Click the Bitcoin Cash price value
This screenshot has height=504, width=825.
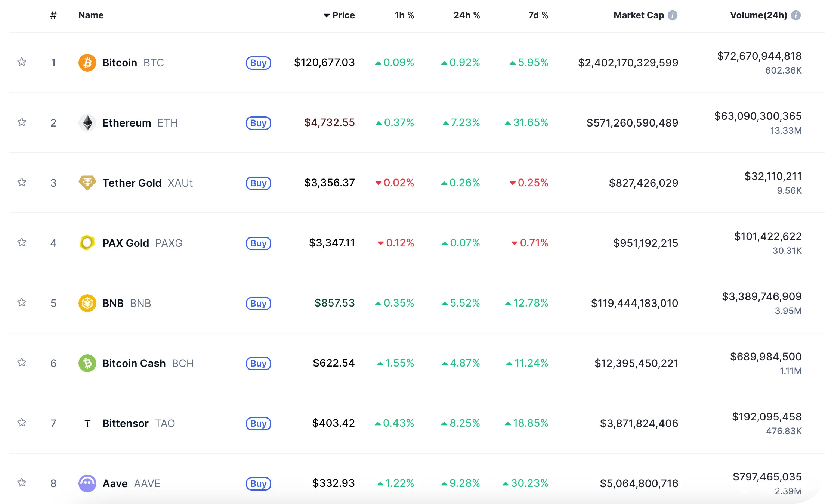click(334, 363)
